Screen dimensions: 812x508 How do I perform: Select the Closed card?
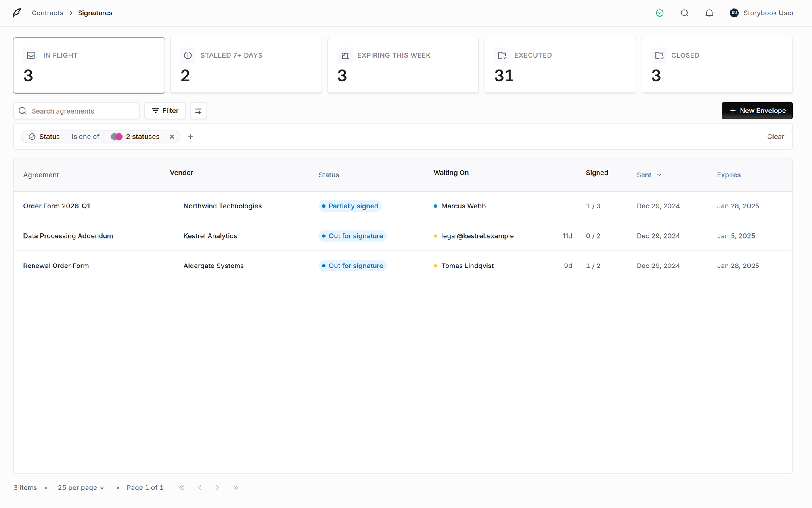click(x=717, y=65)
